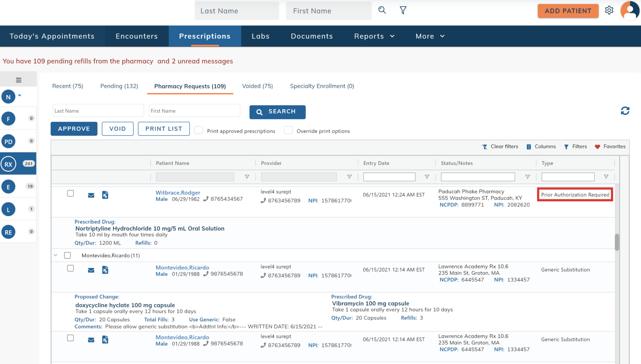The image size is (641, 364).
Task: Check the Override print options box
Action: [x=288, y=130]
